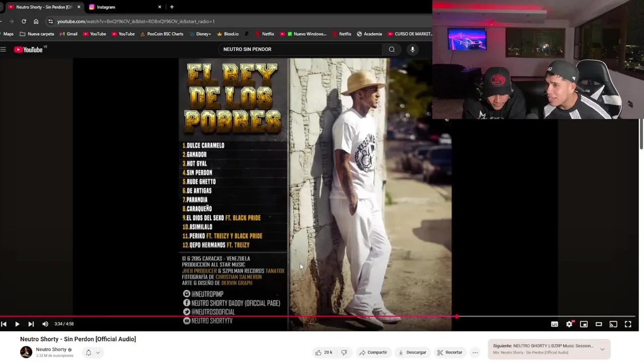
Task: Open a new browser tab
Action: click(x=172, y=7)
